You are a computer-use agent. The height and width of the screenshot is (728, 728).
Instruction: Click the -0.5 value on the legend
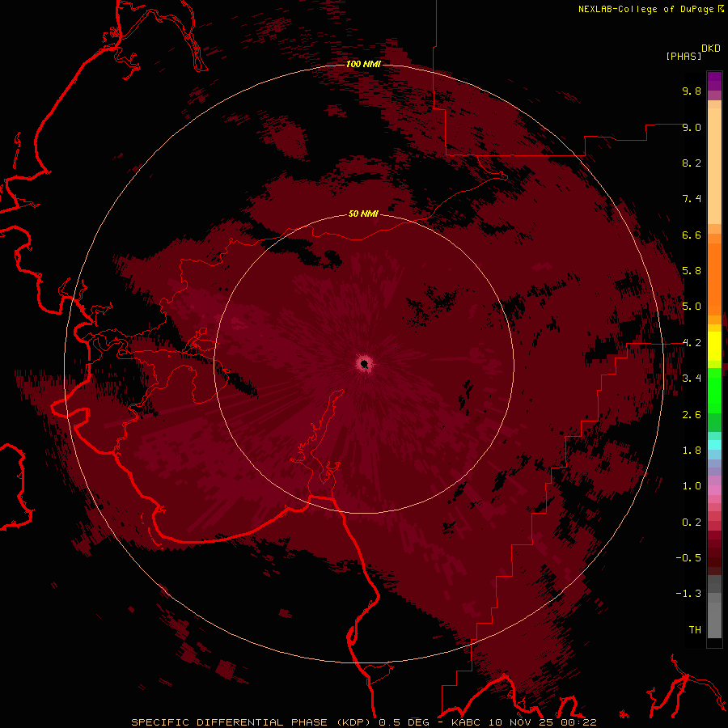(x=688, y=558)
